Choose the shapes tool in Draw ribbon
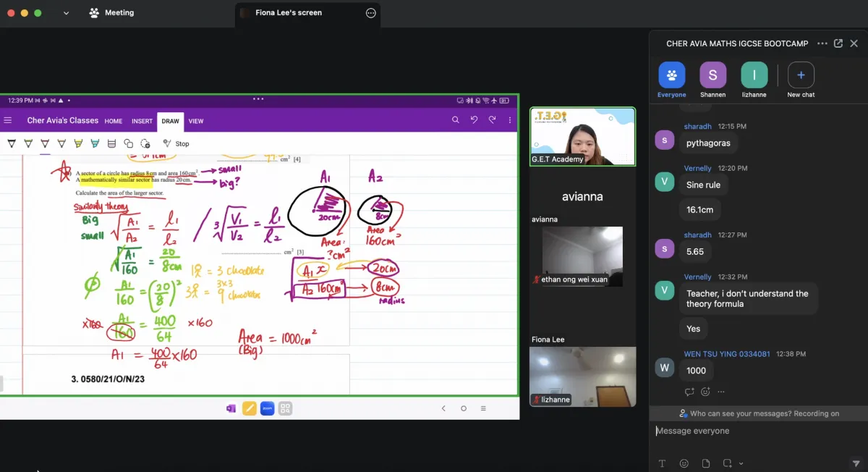The image size is (868, 472). 129,143
